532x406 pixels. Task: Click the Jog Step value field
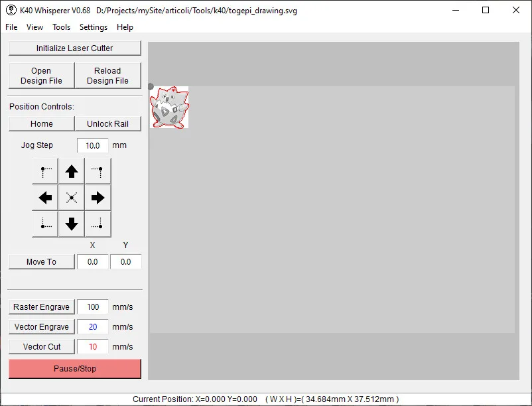coord(92,145)
